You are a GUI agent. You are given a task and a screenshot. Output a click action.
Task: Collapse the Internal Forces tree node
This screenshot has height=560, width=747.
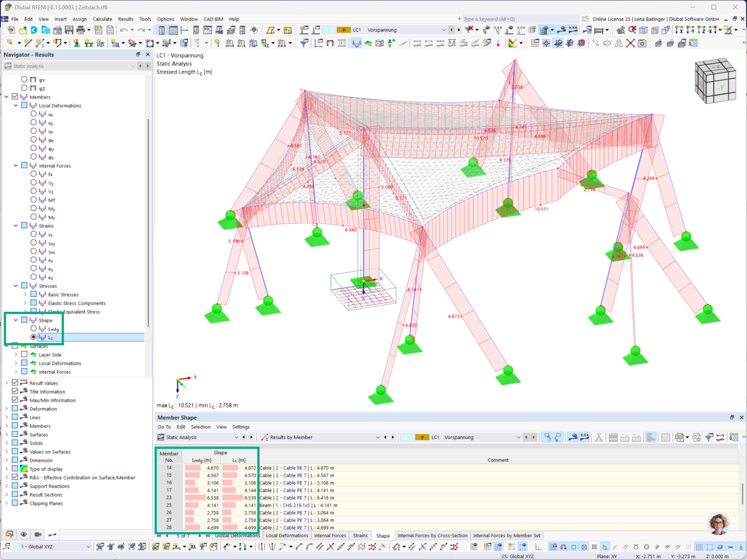click(x=16, y=165)
